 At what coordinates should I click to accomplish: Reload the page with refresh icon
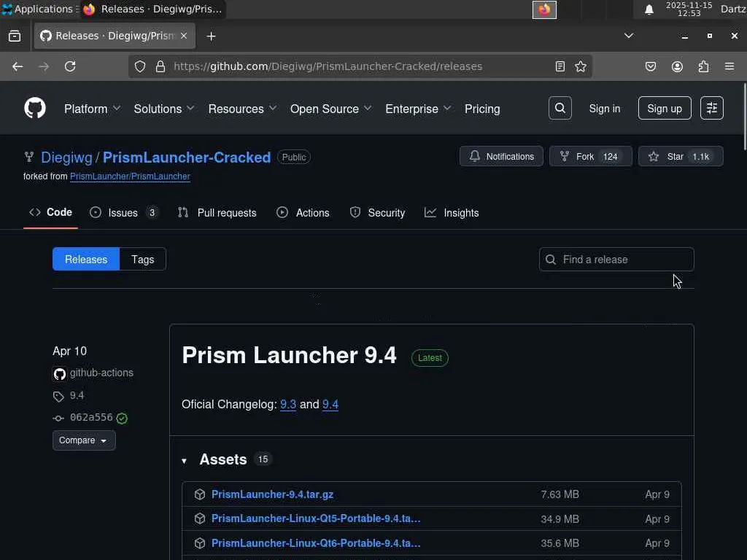coord(70,66)
